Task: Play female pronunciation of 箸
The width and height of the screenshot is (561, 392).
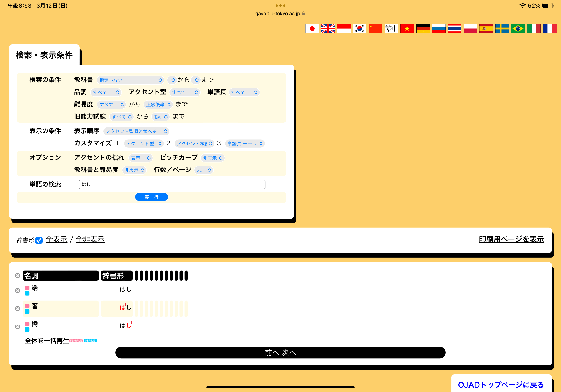Action: pos(27,306)
